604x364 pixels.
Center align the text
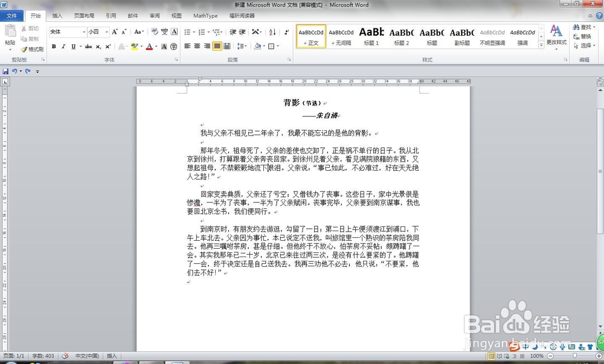(198, 46)
